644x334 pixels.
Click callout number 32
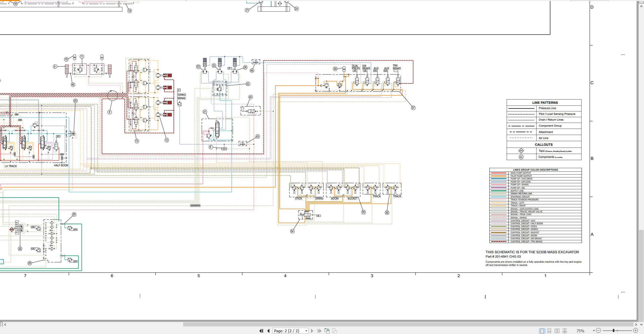248,84
